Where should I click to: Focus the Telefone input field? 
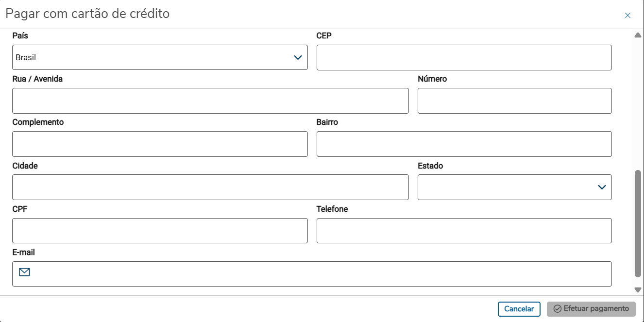click(464, 231)
